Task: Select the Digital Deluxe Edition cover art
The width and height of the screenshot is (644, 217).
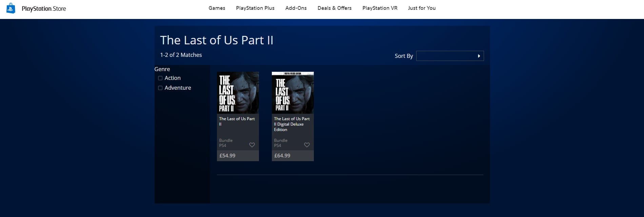Action: point(293,92)
